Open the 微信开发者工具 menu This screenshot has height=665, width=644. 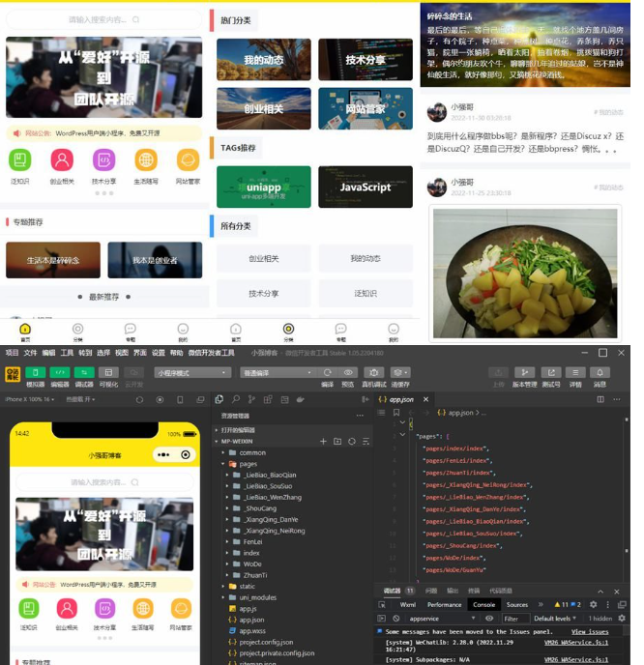(x=211, y=353)
